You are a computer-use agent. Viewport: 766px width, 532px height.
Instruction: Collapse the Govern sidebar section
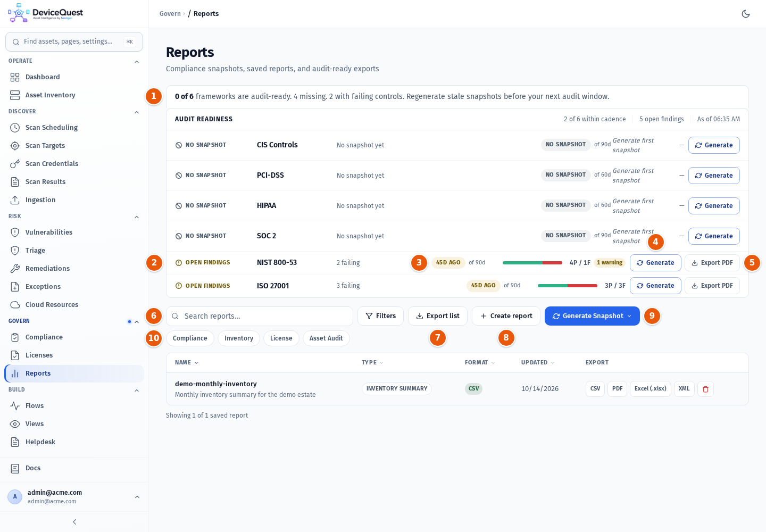(137, 321)
